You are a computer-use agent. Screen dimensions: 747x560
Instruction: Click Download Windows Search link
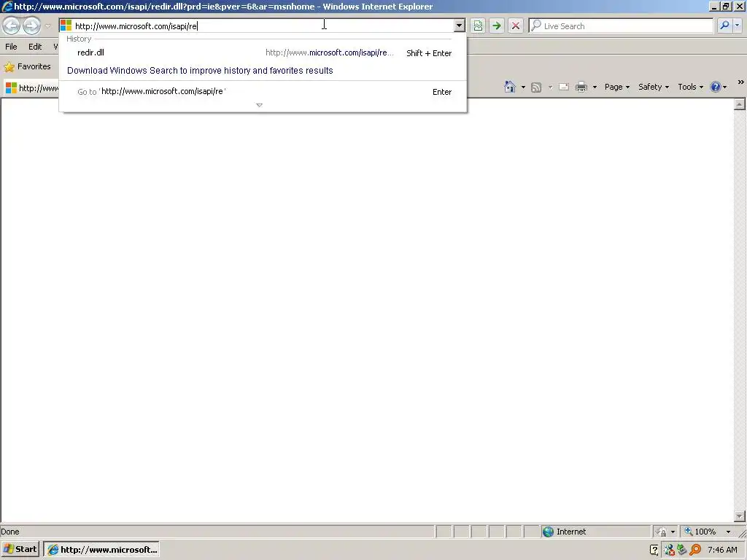[x=200, y=71]
